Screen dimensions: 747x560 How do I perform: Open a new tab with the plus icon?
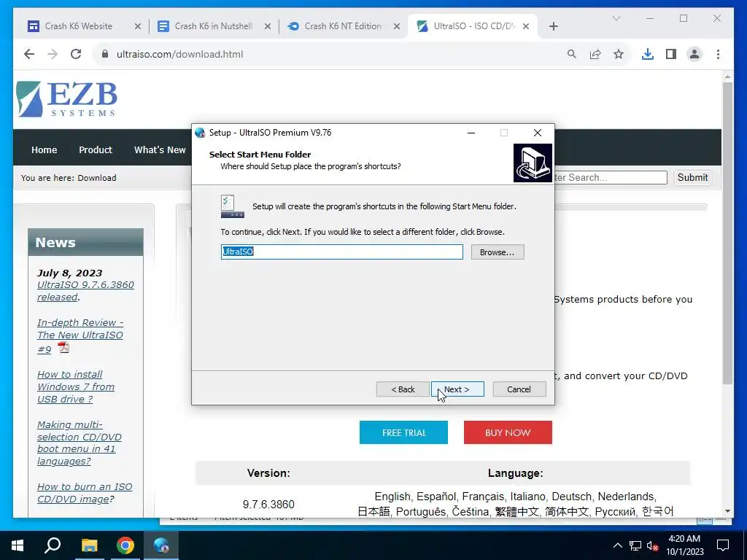[553, 26]
